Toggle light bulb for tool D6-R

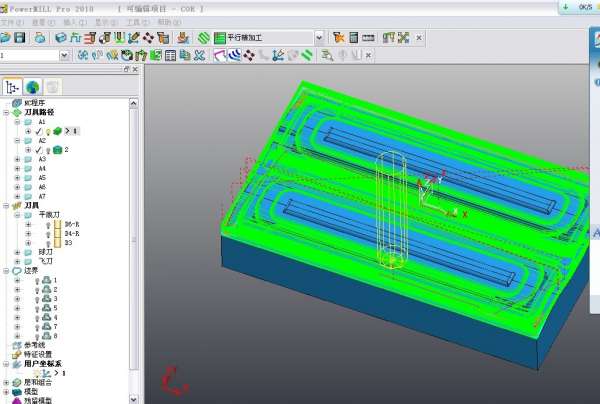pyautogui.click(x=46, y=224)
